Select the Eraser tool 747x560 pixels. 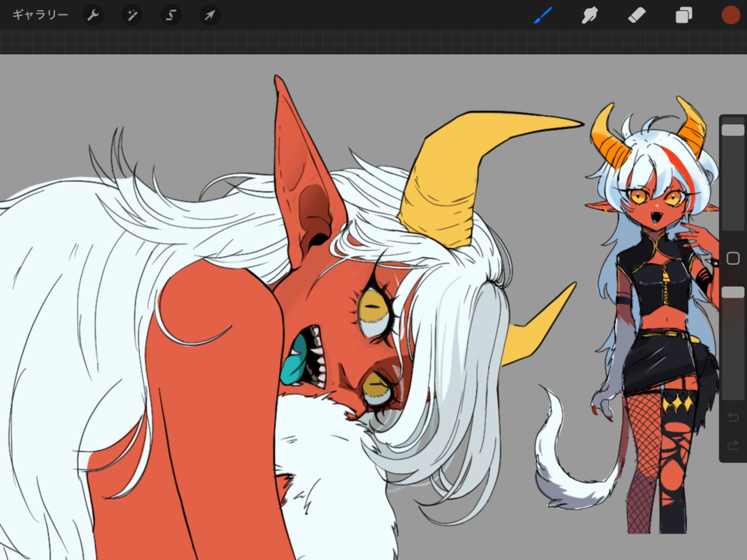637,15
